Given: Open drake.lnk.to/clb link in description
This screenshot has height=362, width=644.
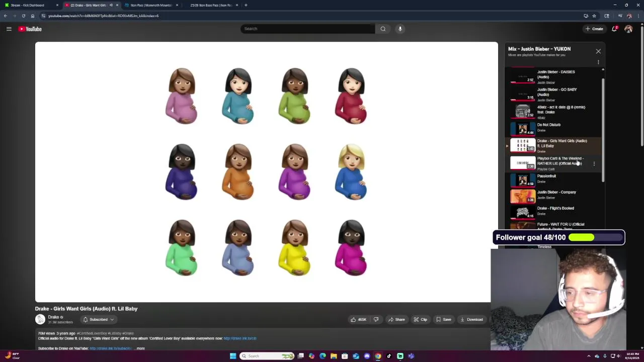Looking at the screenshot, I should [240, 338].
